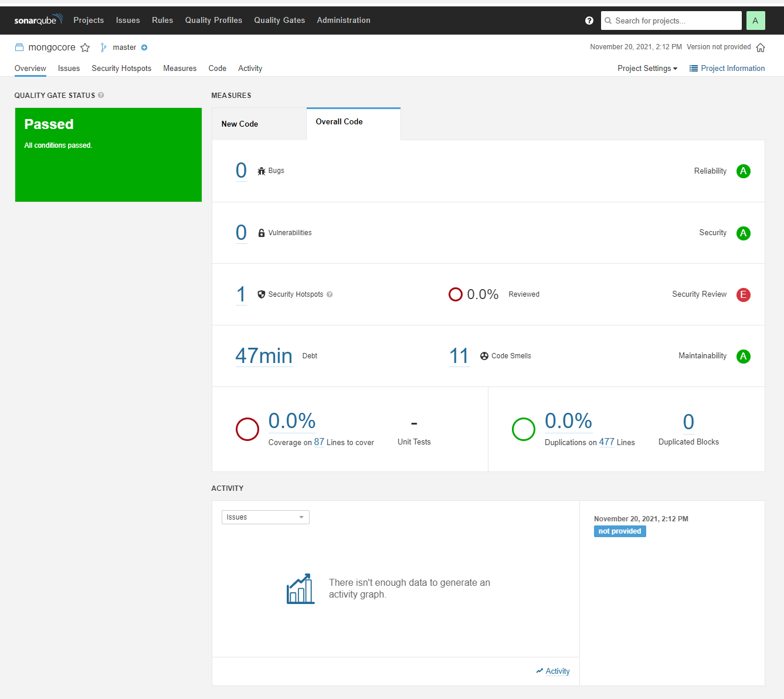Follow the Activity link

coord(557,671)
